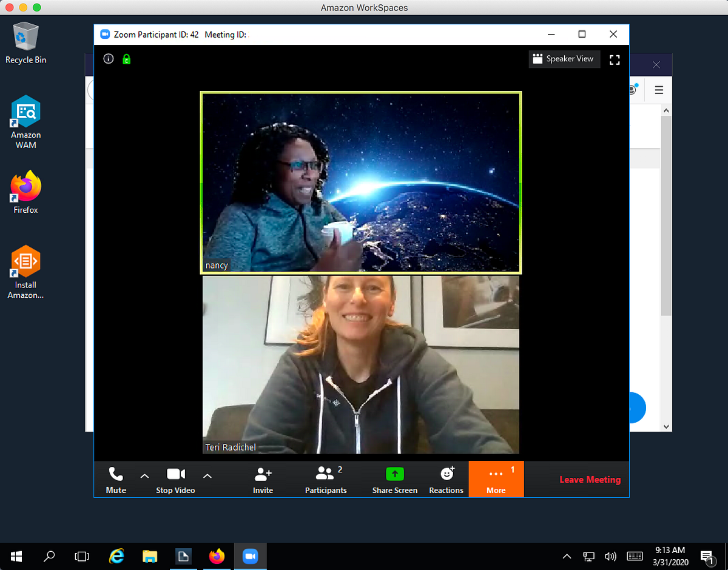
Task: Show hidden system tray icons
Action: [x=567, y=556]
